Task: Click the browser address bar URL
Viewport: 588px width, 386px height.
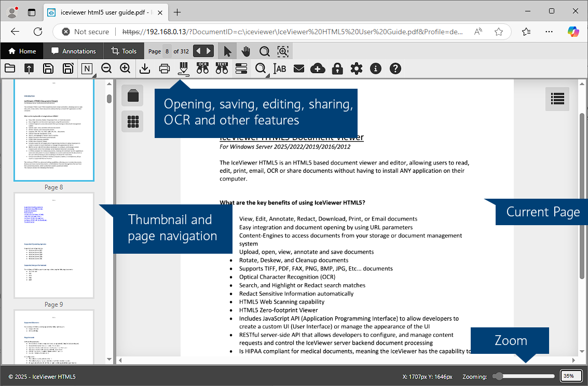Action: pos(293,32)
